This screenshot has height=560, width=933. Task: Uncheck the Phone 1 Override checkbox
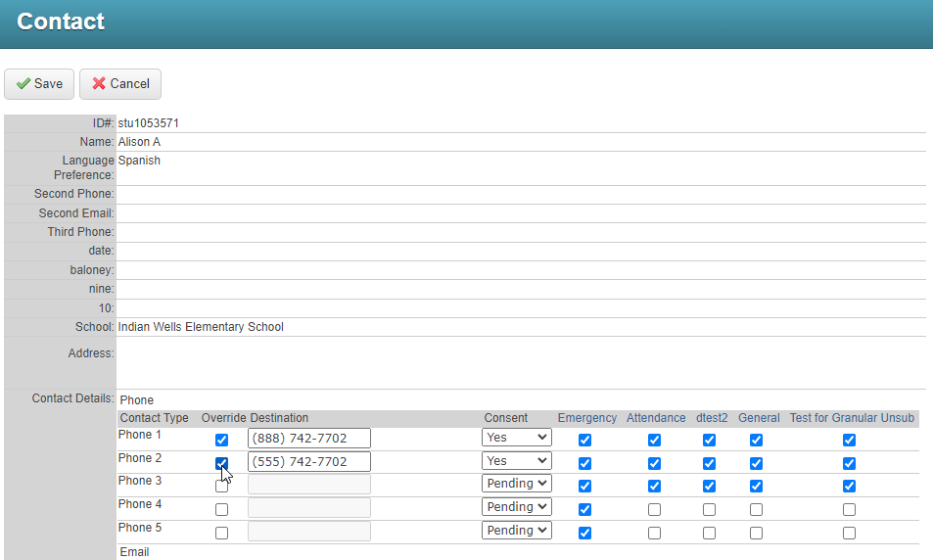(221, 441)
